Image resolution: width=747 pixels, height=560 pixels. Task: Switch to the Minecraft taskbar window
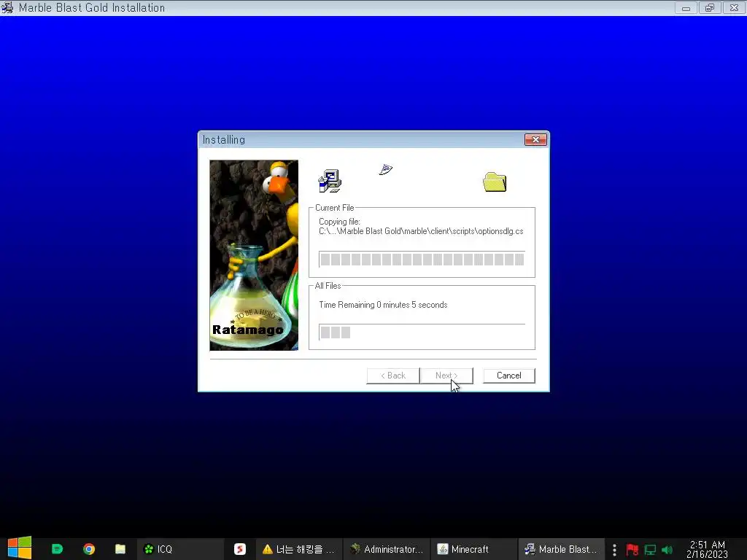point(474,549)
